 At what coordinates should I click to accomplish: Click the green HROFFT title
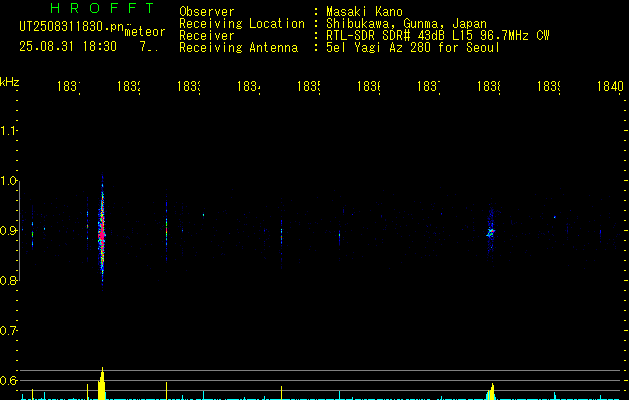tap(102, 8)
